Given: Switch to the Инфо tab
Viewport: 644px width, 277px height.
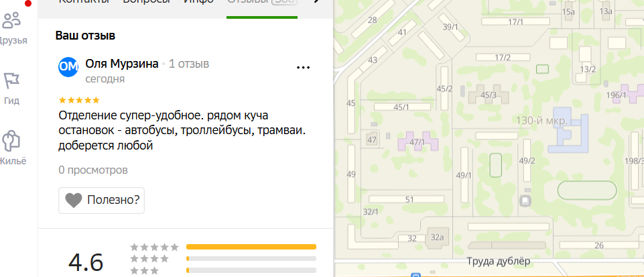Looking at the screenshot, I should click(199, 2).
